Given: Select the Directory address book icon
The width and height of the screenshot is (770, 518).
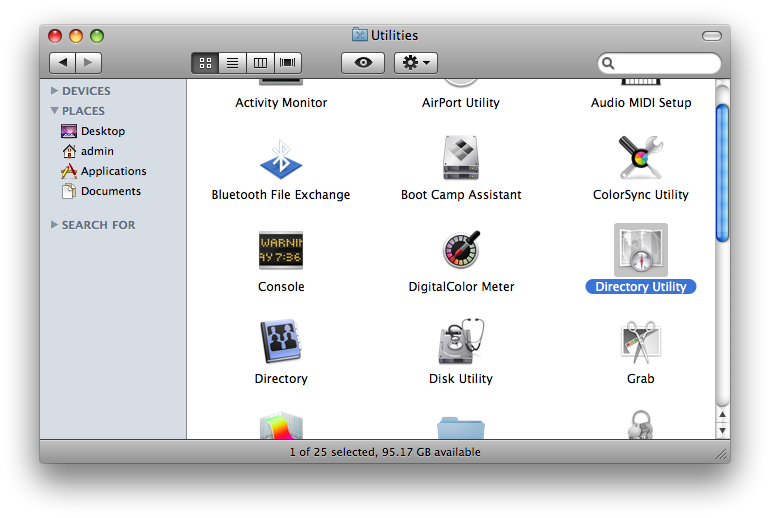Looking at the screenshot, I should tap(281, 342).
